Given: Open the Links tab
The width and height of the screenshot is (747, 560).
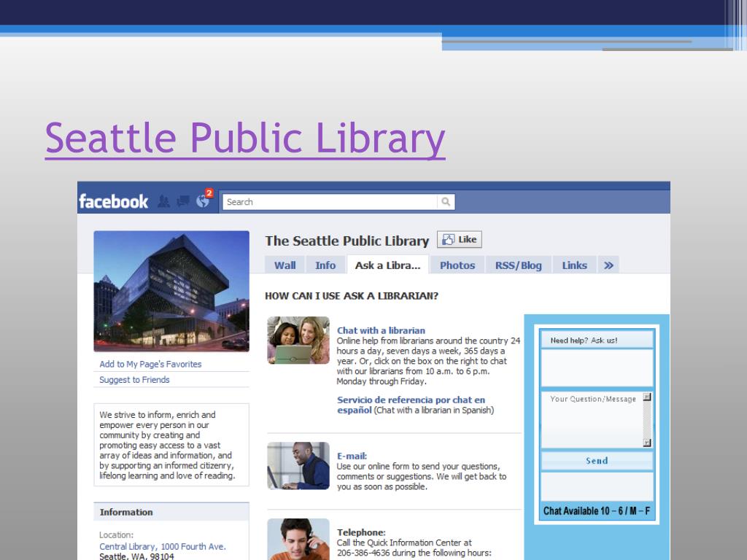Looking at the screenshot, I should pos(575,265).
